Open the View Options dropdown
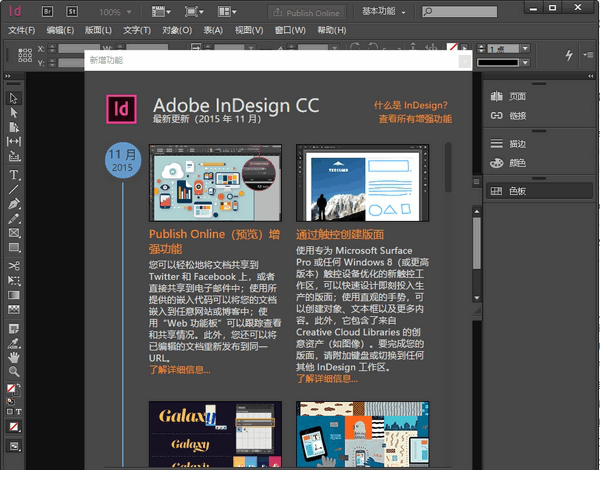Screen dimensions: 600x488 [x=161, y=11]
